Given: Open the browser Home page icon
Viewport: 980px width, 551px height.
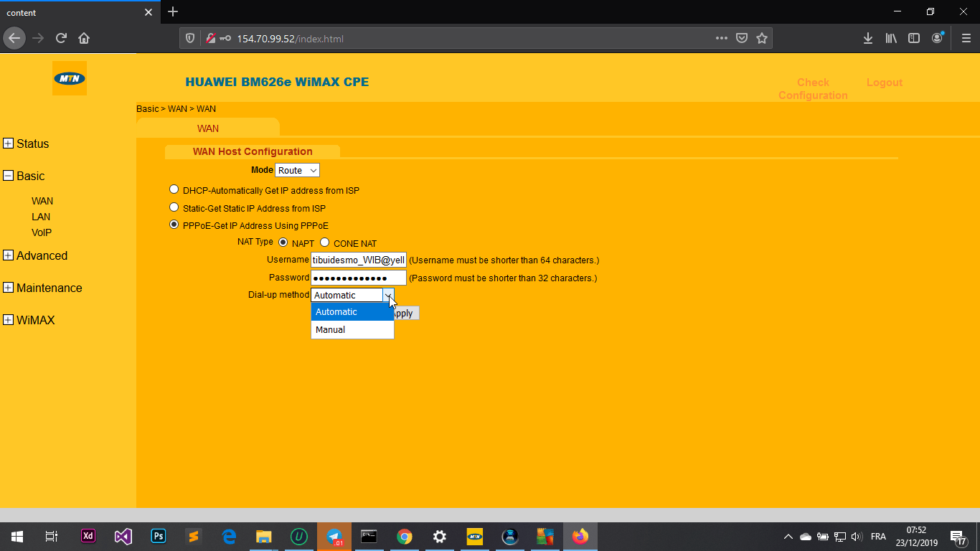Looking at the screenshot, I should (84, 38).
